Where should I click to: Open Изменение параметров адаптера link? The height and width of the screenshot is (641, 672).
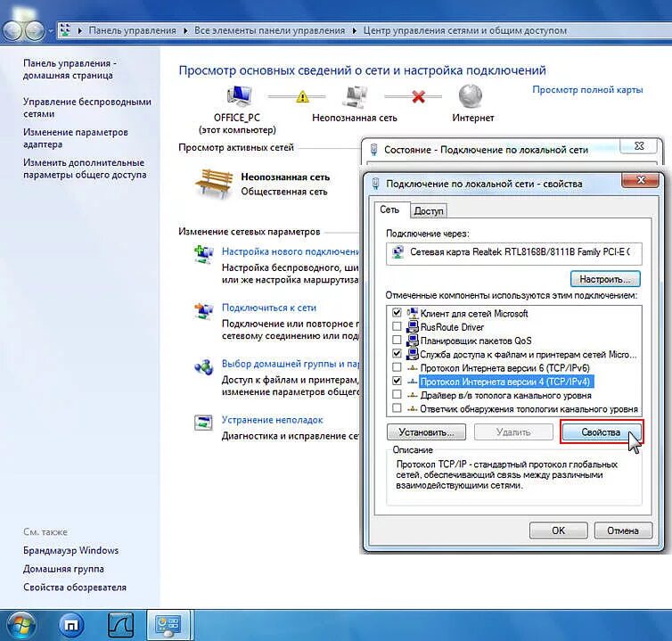click(x=76, y=138)
